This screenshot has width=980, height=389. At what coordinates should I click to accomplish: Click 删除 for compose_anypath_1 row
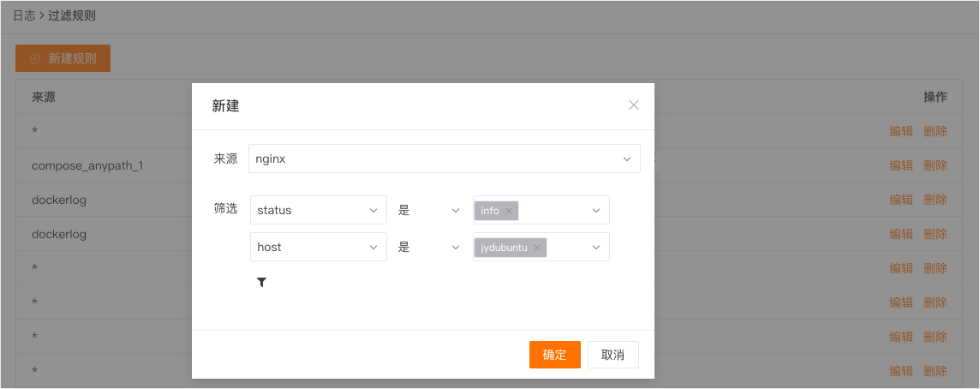point(935,165)
